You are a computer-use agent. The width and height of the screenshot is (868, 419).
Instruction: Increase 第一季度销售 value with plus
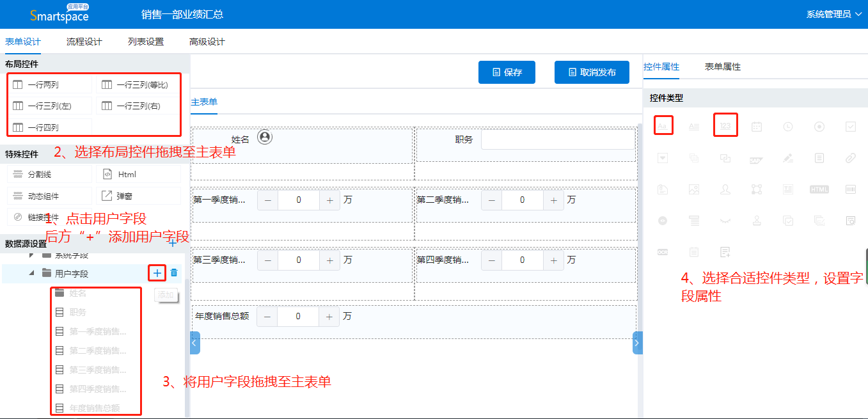coord(329,200)
